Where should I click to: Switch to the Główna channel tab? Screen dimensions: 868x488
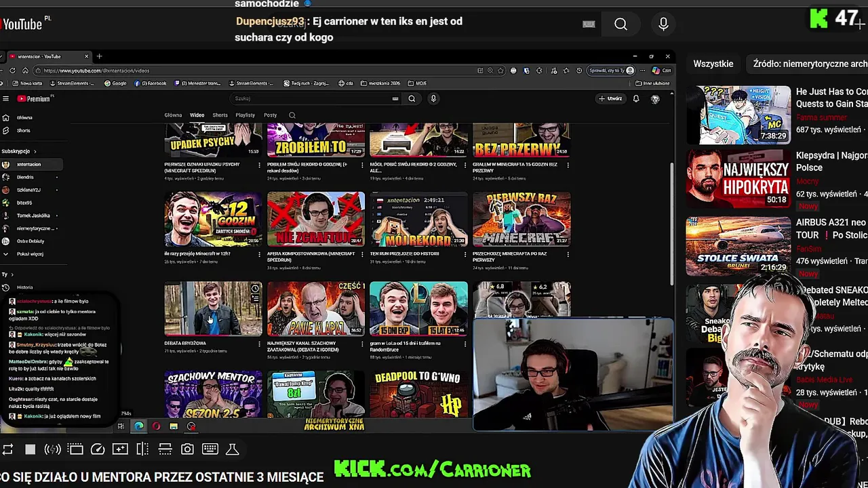click(x=173, y=115)
